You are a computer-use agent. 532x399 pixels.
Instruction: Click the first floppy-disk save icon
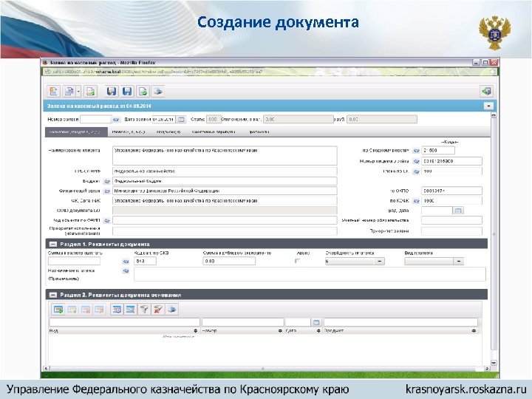112,92
